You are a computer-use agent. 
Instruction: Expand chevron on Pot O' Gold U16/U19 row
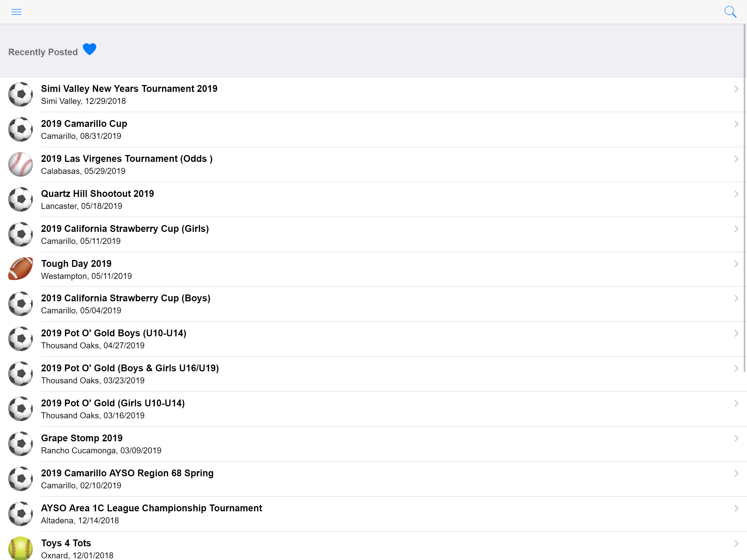[736, 368]
